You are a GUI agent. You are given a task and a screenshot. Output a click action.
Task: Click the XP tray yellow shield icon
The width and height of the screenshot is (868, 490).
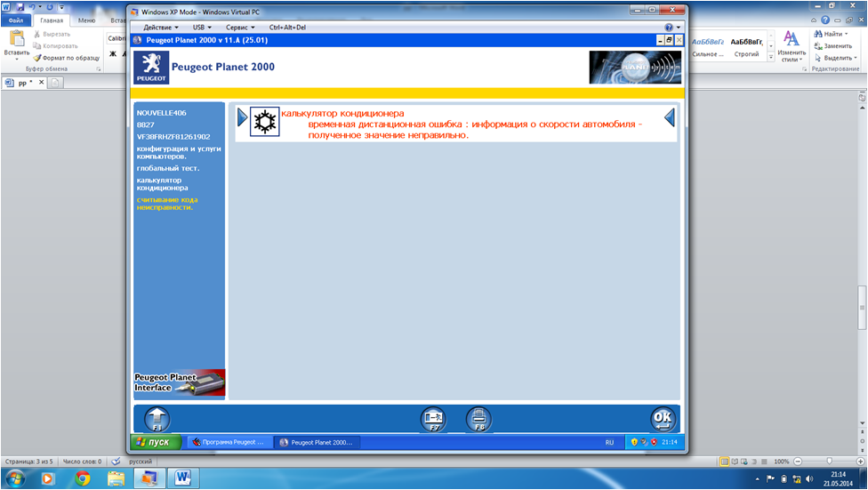pyautogui.click(x=634, y=442)
